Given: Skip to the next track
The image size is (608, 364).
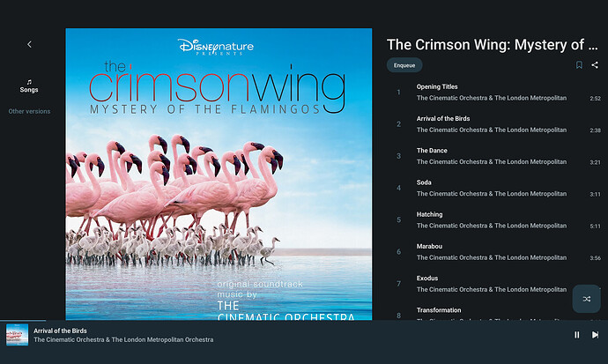Looking at the screenshot, I should [x=595, y=335].
